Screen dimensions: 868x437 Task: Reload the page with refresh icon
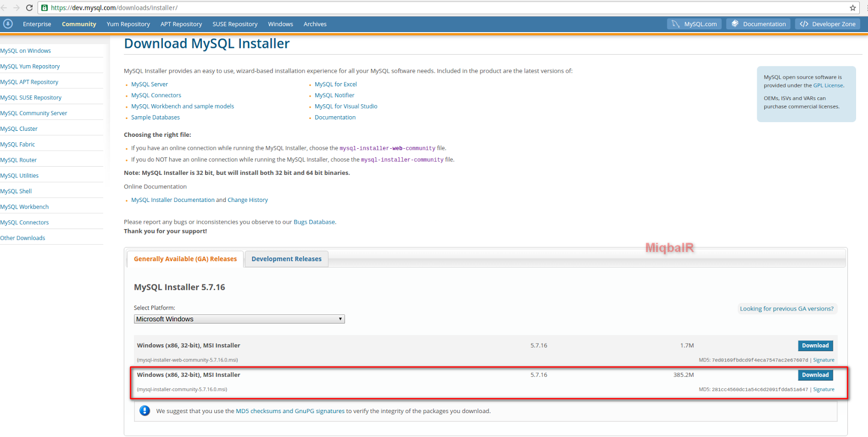coord(29,8)
